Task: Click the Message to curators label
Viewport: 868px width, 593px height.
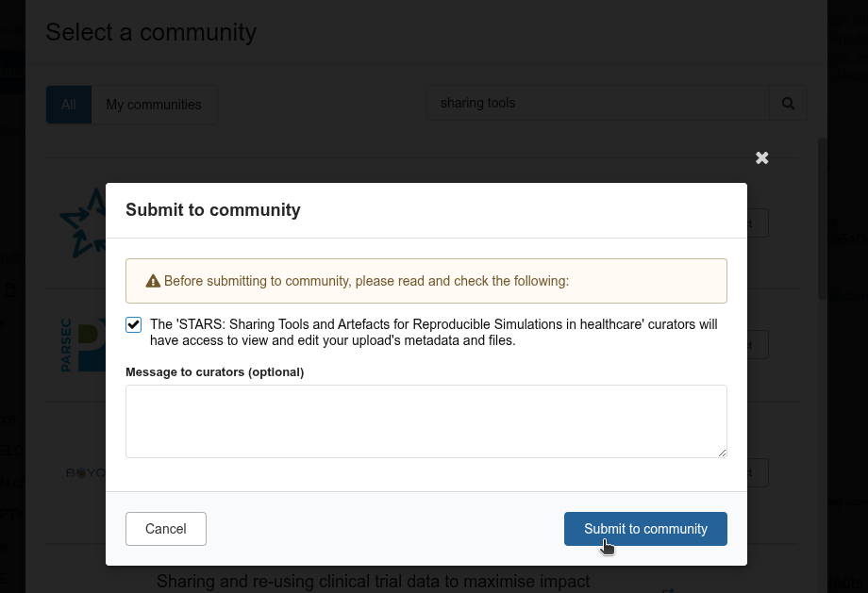Action: (x=214, y=372)
